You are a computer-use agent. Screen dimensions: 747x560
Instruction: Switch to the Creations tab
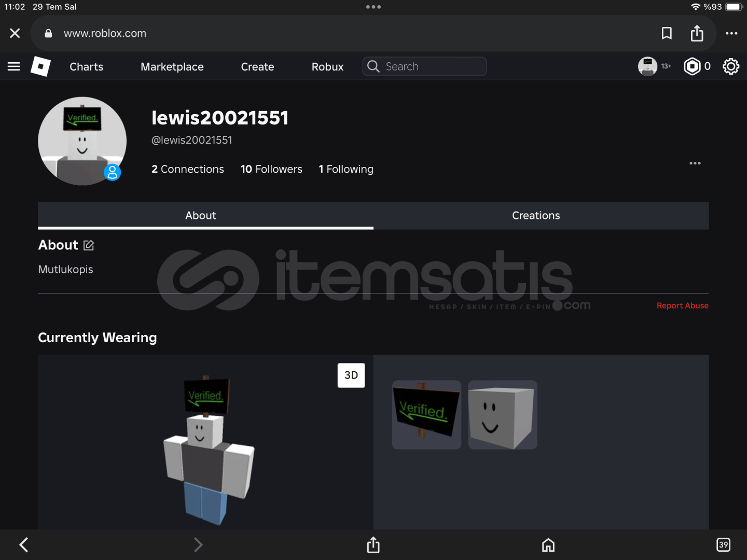(x=541, y=216)
